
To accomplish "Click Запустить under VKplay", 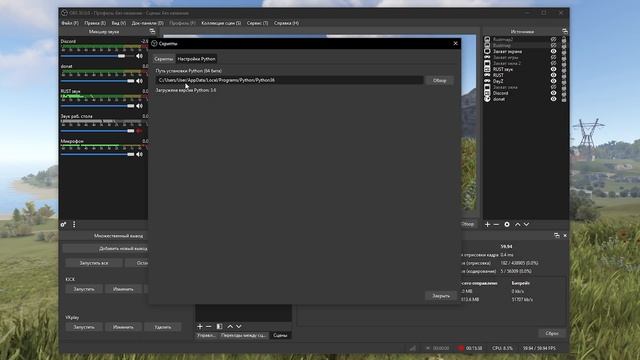I will pyautogui.click(x=84, y=327).
